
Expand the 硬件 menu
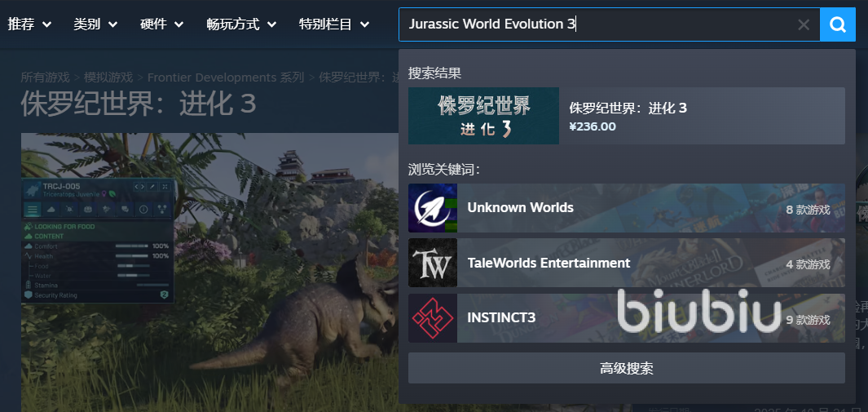coord(163,24)
